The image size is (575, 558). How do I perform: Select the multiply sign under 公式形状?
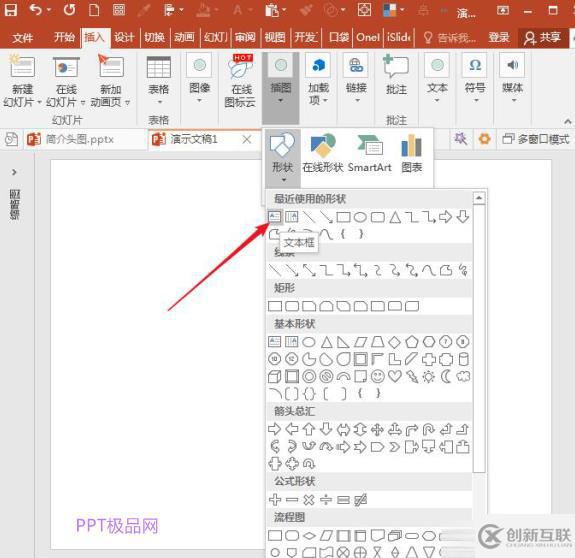point(309,499)
